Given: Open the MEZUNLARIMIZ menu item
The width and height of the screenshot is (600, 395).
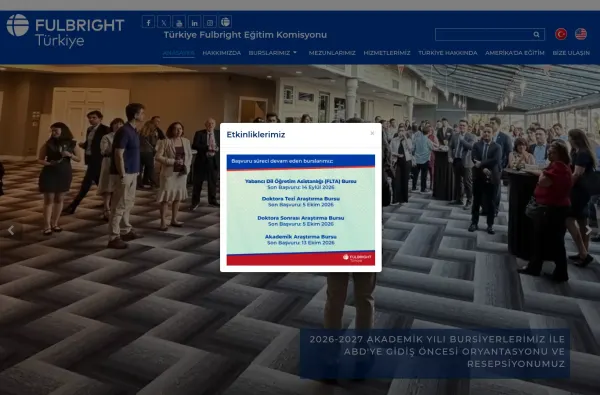Looking at the screenshot, I should click(332, 53).
